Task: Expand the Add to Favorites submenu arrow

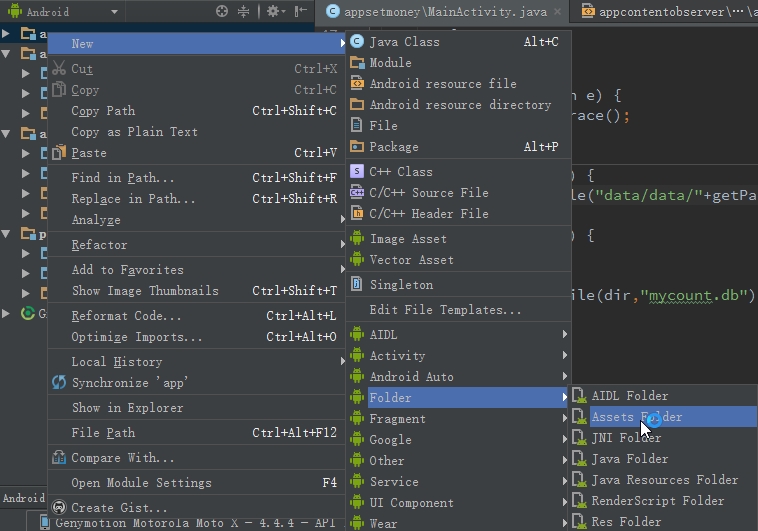Action: (342, 269)
